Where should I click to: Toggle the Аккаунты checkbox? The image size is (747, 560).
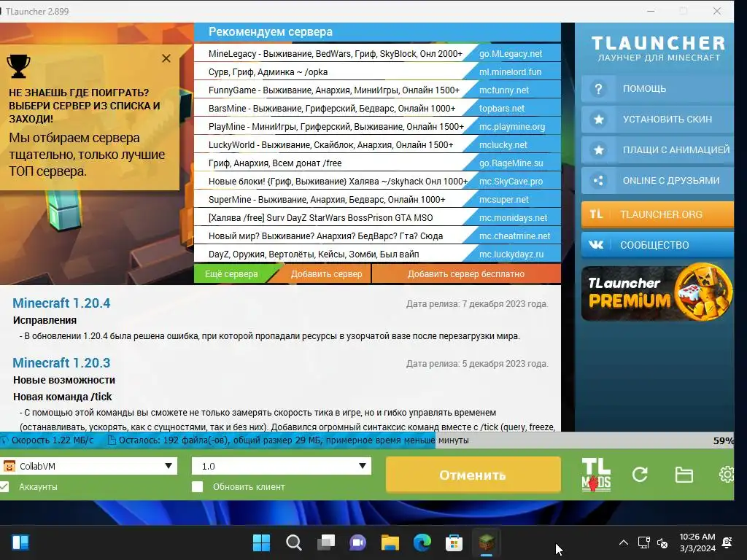4,486
